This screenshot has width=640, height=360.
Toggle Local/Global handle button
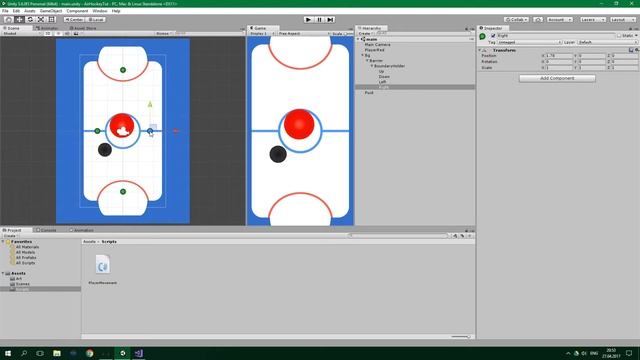point(96,20)
